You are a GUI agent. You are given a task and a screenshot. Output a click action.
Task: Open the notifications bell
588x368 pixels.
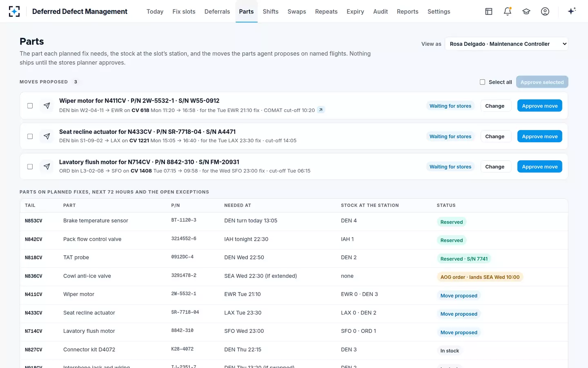[508, 11]
